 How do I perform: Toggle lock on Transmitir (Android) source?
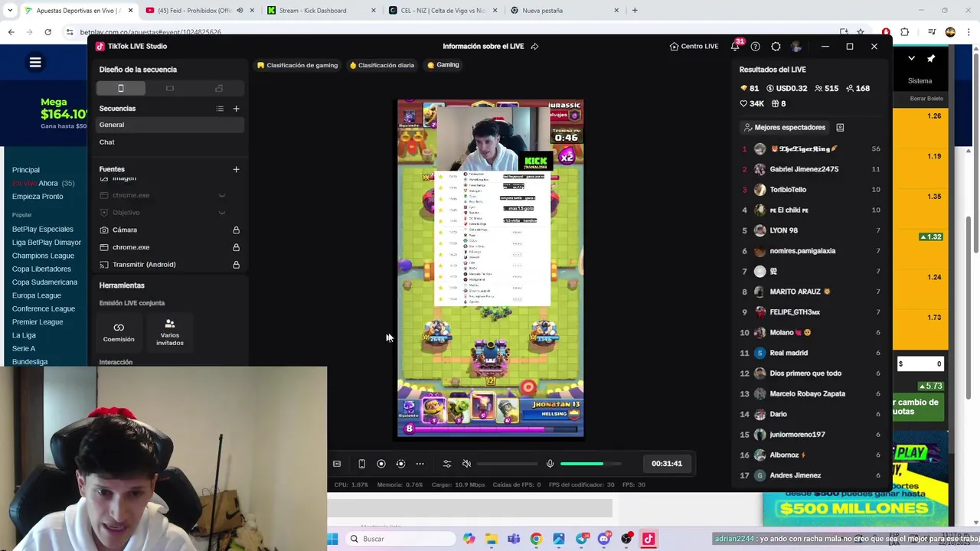pos(236,265)
